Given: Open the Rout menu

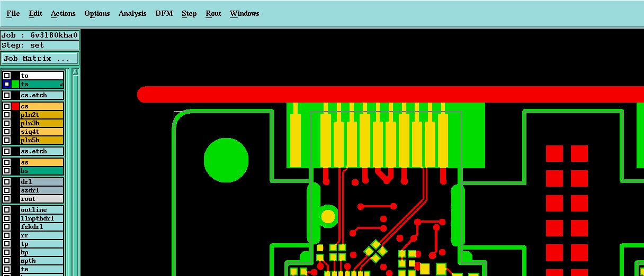Looking at the screenshot, I should tap(213, 13).
